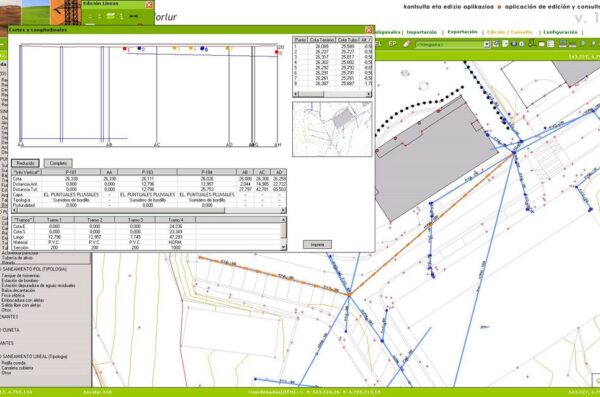600x397 pixels.
Task: Close the Cortes y Longitudinales dialog
Action: 368,30
